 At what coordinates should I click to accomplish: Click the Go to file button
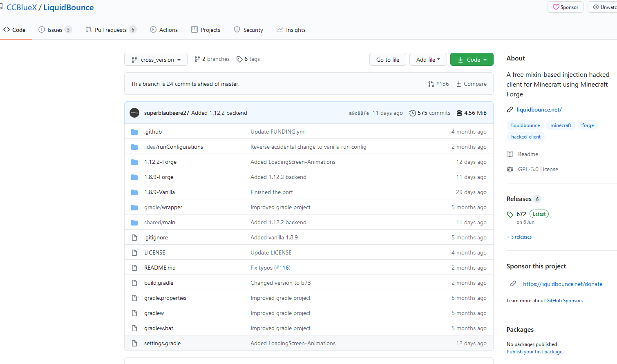click(x=388, y=59)
